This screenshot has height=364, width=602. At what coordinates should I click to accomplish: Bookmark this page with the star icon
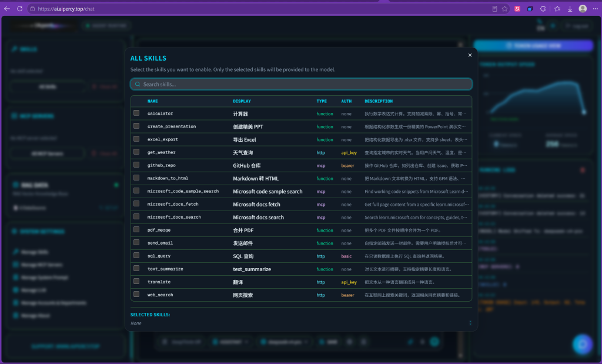[504, 8]
